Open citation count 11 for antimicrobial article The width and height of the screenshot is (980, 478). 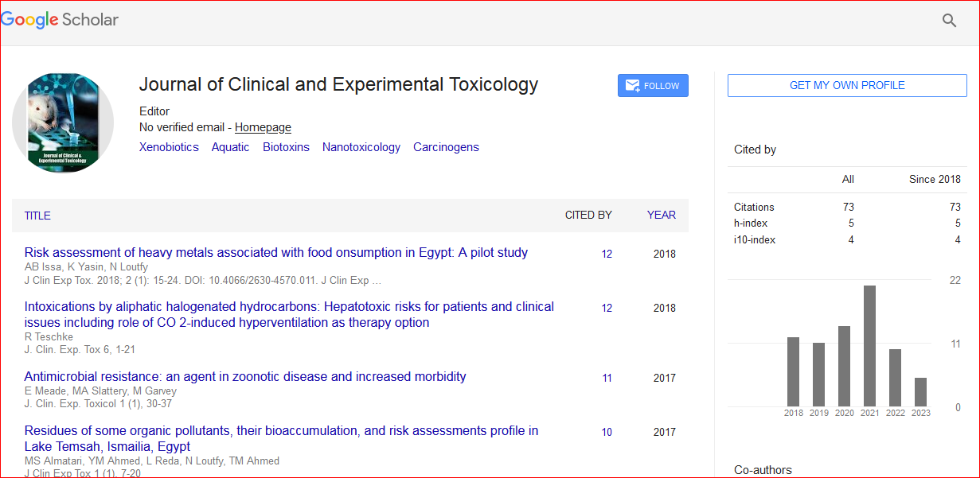[607, 379]
